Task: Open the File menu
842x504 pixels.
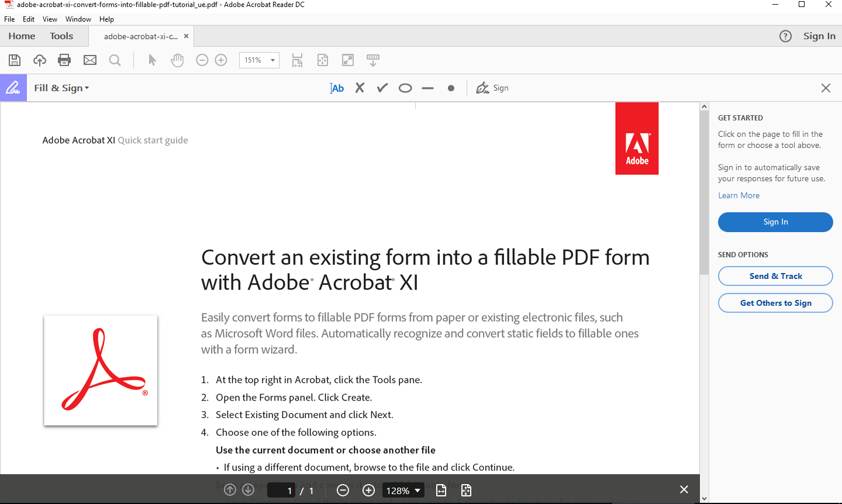Action: [9, 19]
